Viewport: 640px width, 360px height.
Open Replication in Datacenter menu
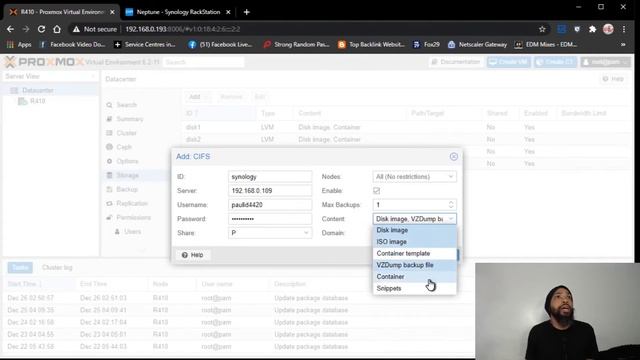click(132, 203)
